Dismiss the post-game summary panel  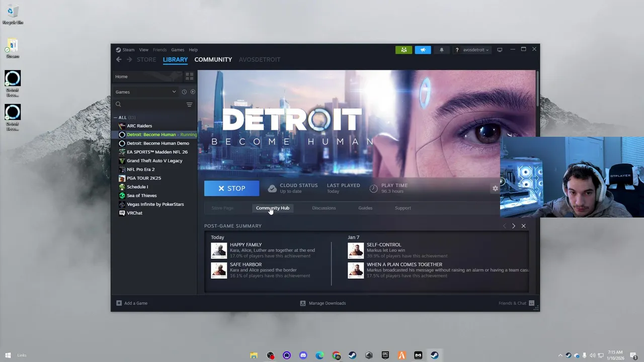(x=523, y=226)
